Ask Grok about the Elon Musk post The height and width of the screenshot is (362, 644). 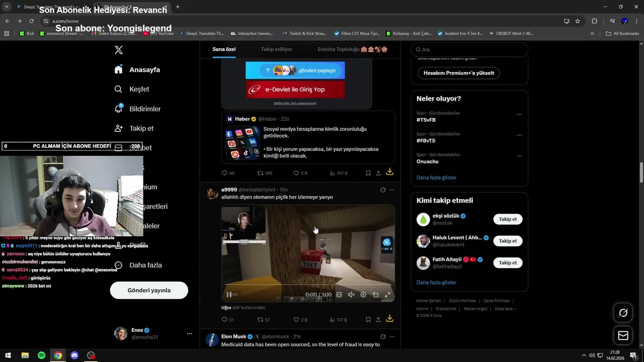point(383,336)
